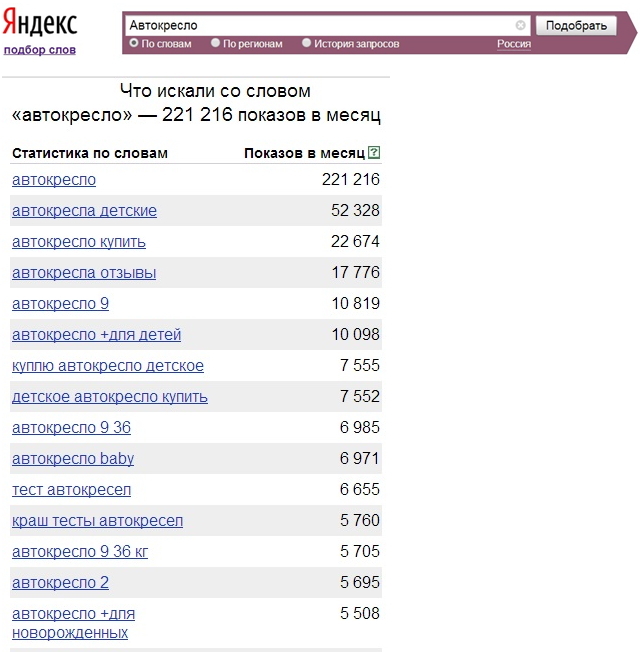
Task: Click the 10 098 impressions value
Action: pyautogui.click(x=356, y=334)
